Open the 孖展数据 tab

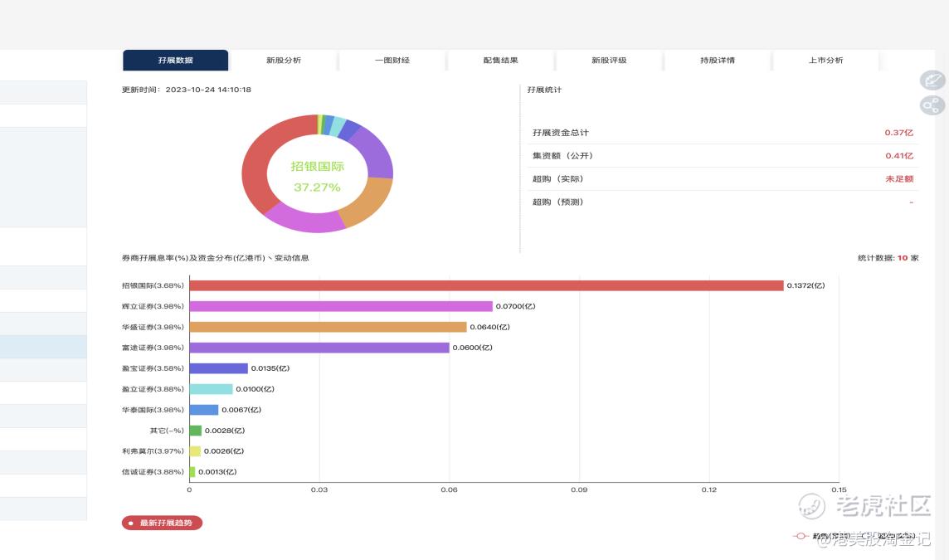click(x=176, y=60)
